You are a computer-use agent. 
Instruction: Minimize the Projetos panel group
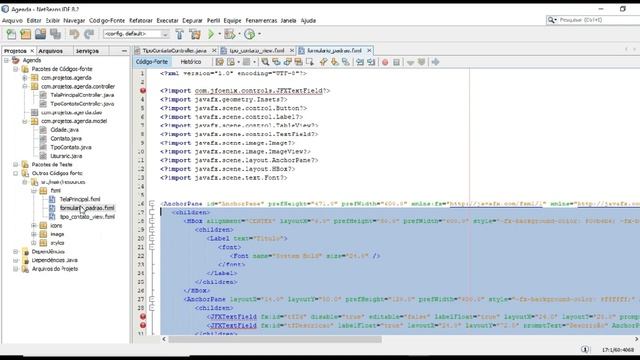point(124,51)
